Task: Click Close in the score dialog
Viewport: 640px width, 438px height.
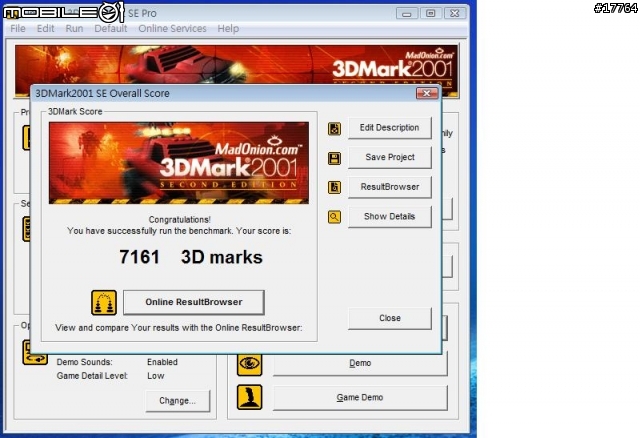Action: 389,318
